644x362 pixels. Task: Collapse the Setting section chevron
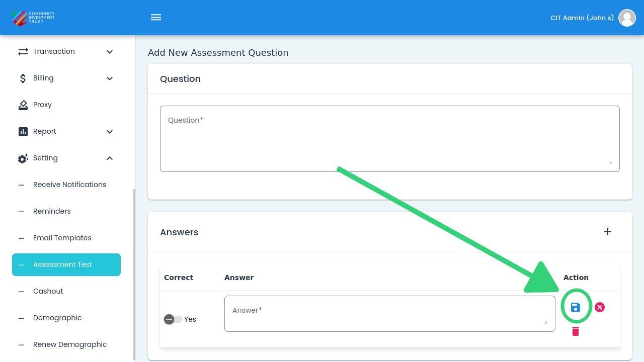110,158
